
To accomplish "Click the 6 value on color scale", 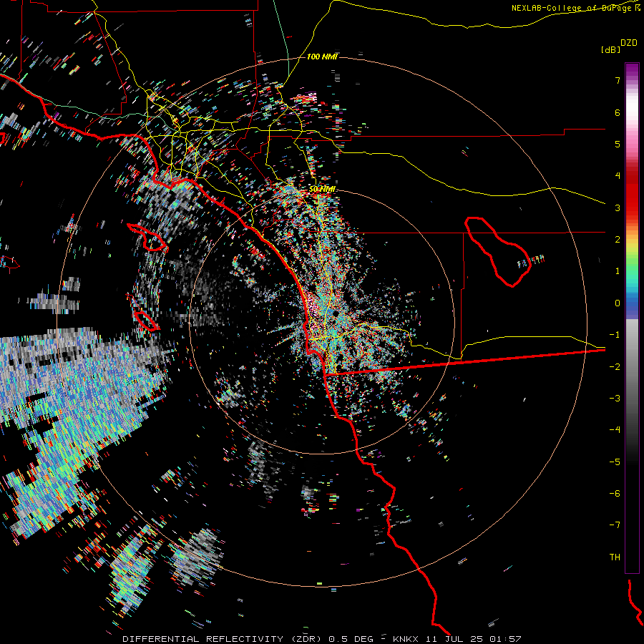I will click(x=618, y=112).
